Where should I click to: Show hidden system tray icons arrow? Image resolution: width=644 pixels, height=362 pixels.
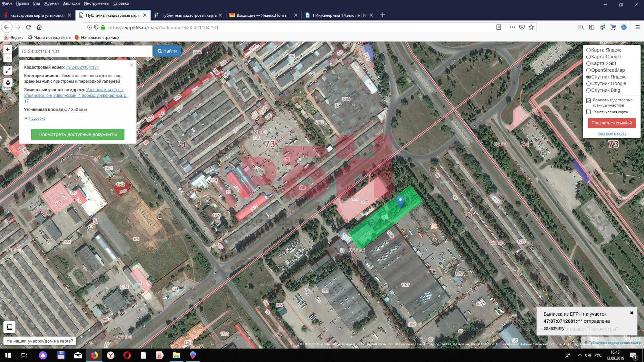(x=580, y=355)
